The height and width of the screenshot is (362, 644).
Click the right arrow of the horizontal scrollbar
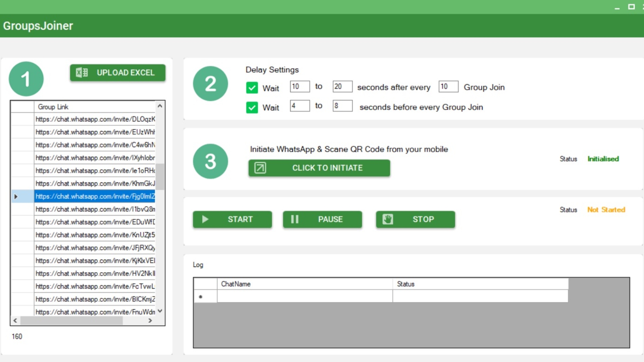150,321
